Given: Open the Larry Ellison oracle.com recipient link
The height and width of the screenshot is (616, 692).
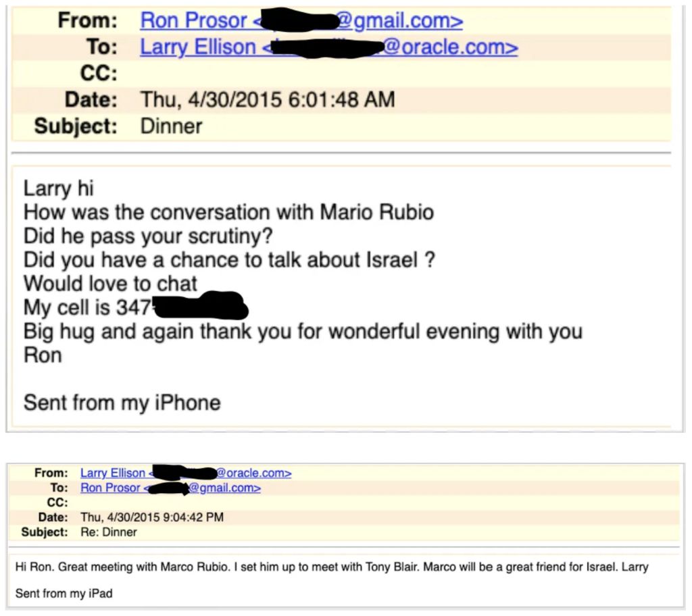Looking at the screenshot, I should (329, 47).
